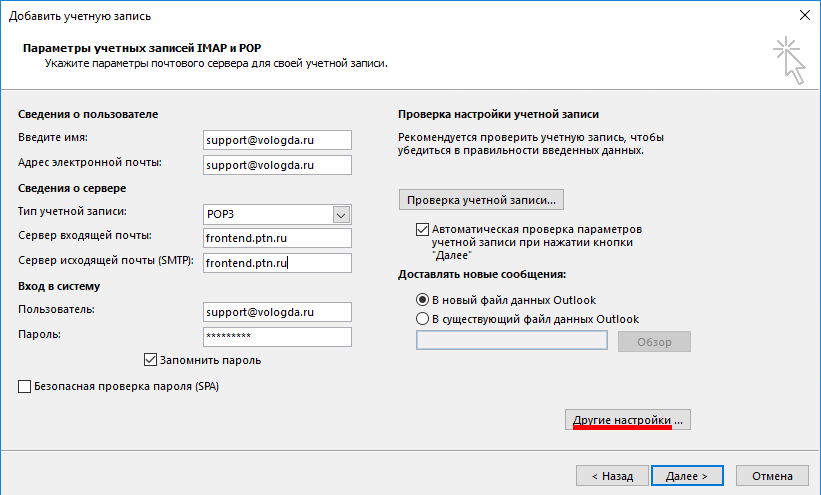
Task: Open Другие настройки settings button
Action: [628, 420]
